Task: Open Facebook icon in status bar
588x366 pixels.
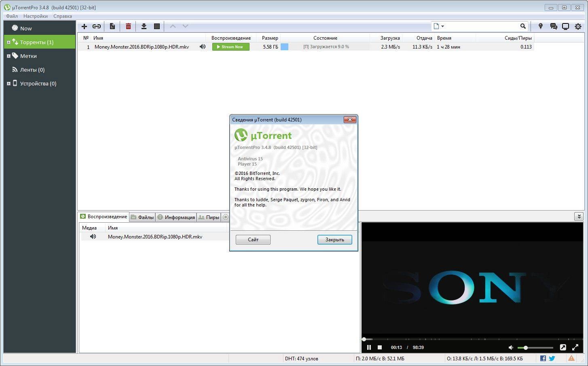Action: (543, 358)
